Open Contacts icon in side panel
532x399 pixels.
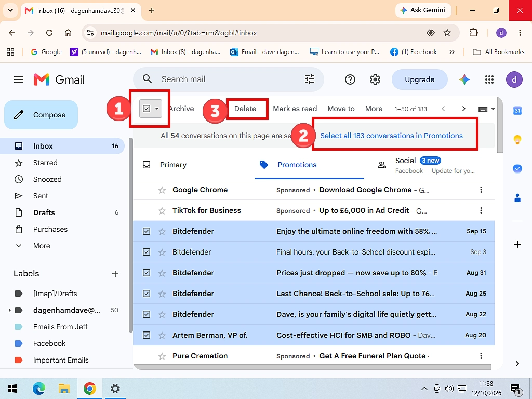pos(517,198)
